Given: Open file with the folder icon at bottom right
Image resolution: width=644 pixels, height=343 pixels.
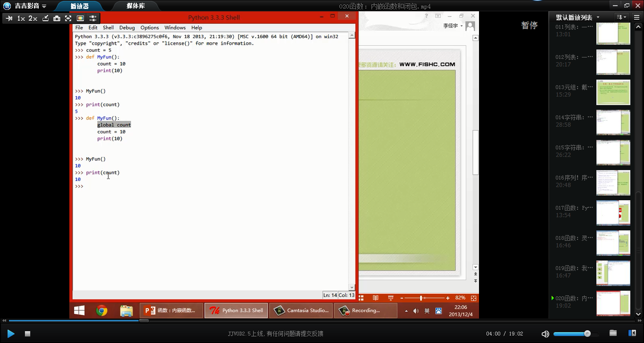Looking at the screenshot, I should (x=613, y=333).
